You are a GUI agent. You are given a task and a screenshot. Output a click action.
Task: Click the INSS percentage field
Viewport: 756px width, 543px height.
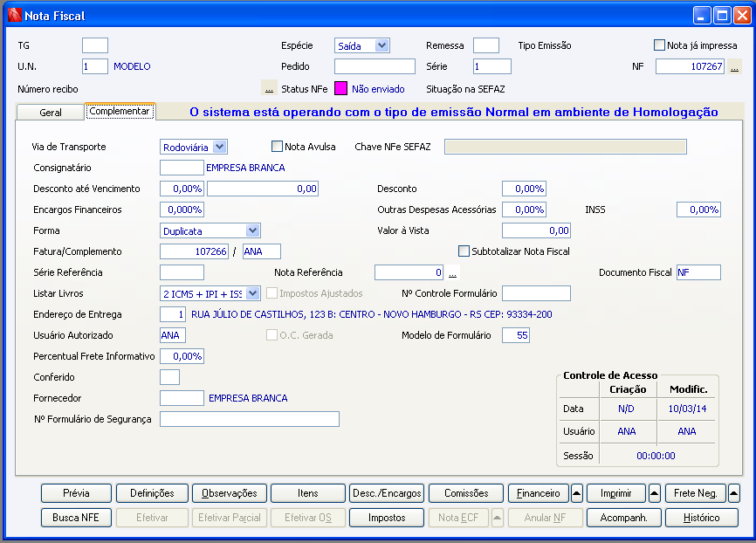point(698,210)
